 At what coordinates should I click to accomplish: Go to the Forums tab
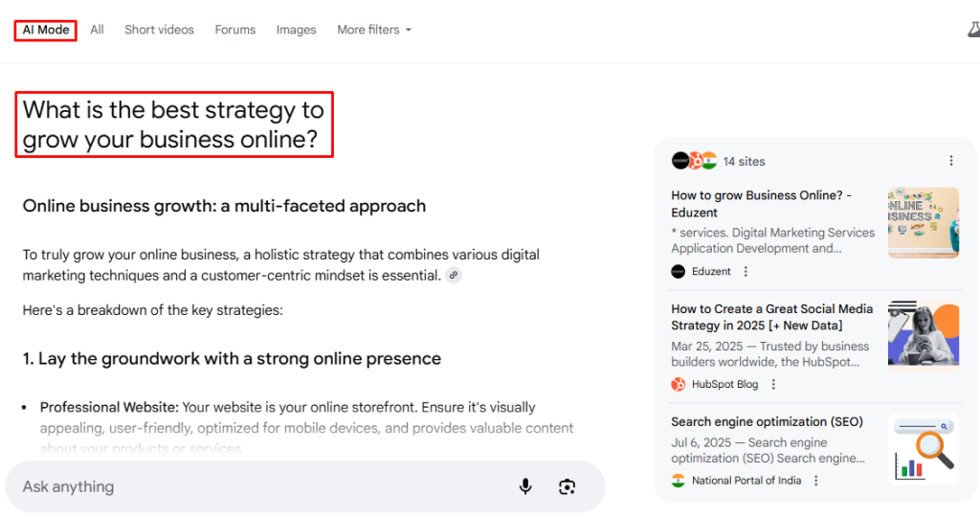pyautogui.click(x=235, y=30)
